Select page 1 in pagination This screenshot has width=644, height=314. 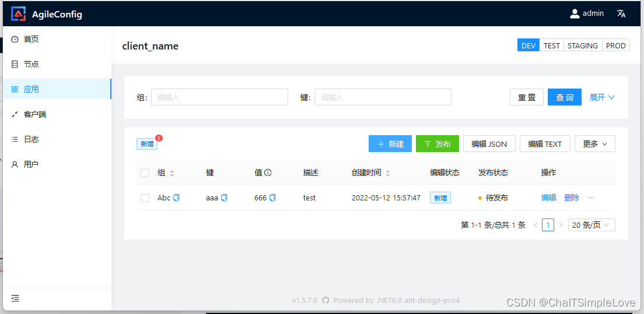(548, 225)
